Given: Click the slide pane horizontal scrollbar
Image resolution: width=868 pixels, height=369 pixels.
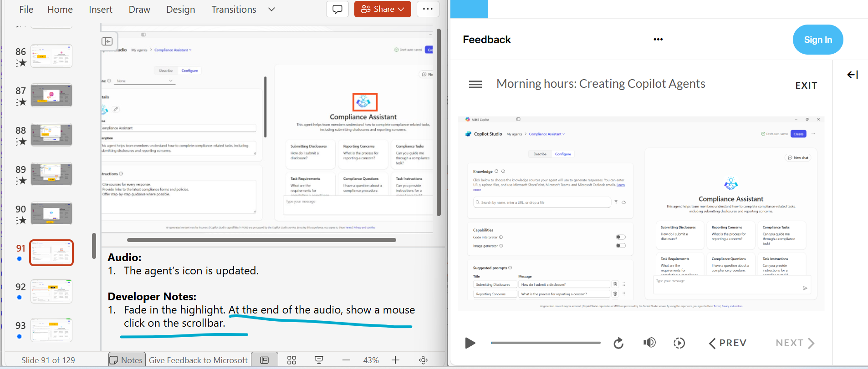Looking at the screenshot, I should pyautogui.click(x=261, y=240).
